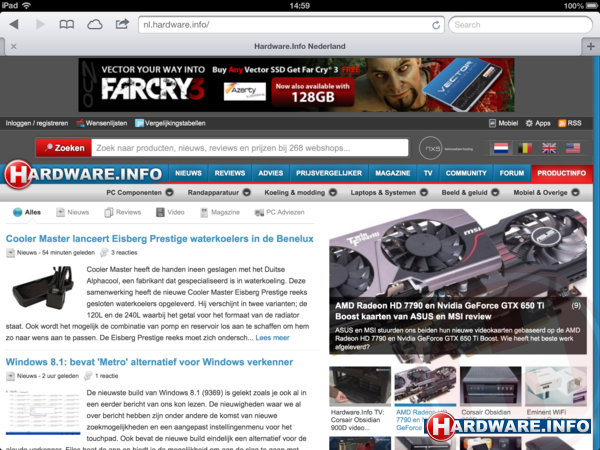The height and width of the screenshot is (450, 600).
Task: Select the United States flag icon
Action: click(x=573, y=148)
